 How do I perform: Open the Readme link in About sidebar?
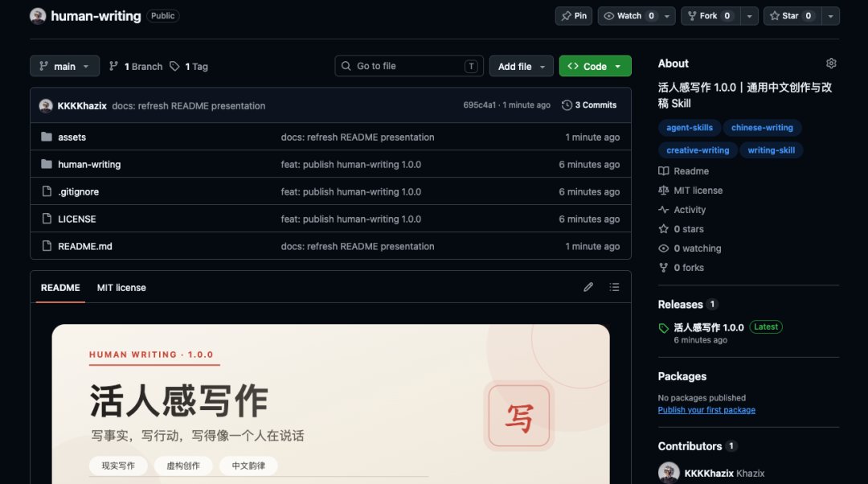click(684, 171)
